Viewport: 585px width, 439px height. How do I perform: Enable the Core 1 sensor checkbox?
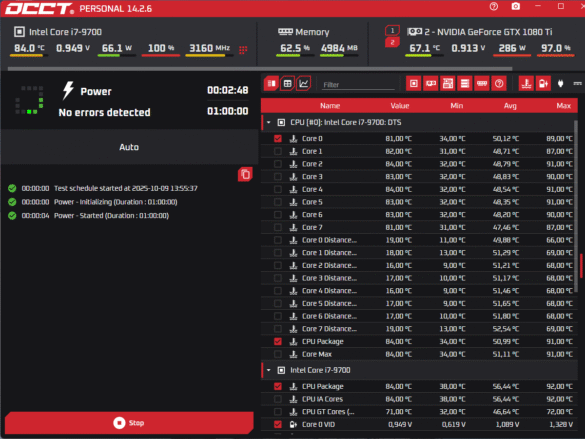coord(278,151)
